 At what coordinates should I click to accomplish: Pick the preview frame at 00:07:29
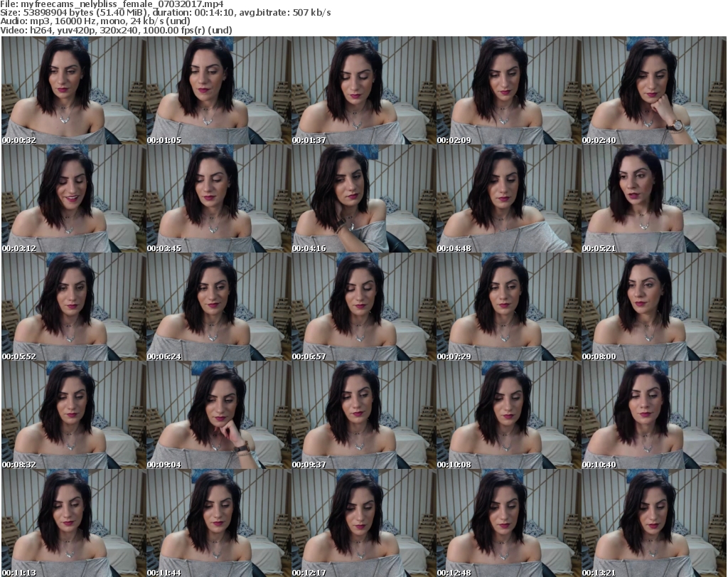pyautogui.click(x=509, y=307)
